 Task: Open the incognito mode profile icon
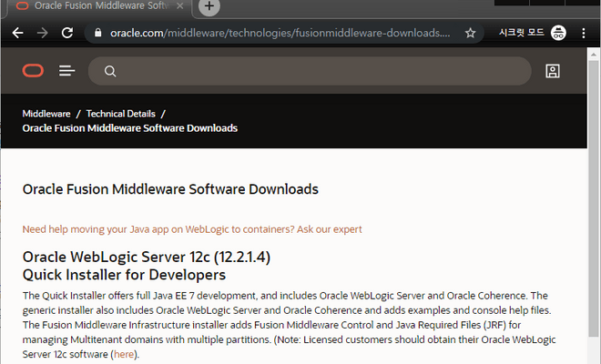click(x=558, y=33)
